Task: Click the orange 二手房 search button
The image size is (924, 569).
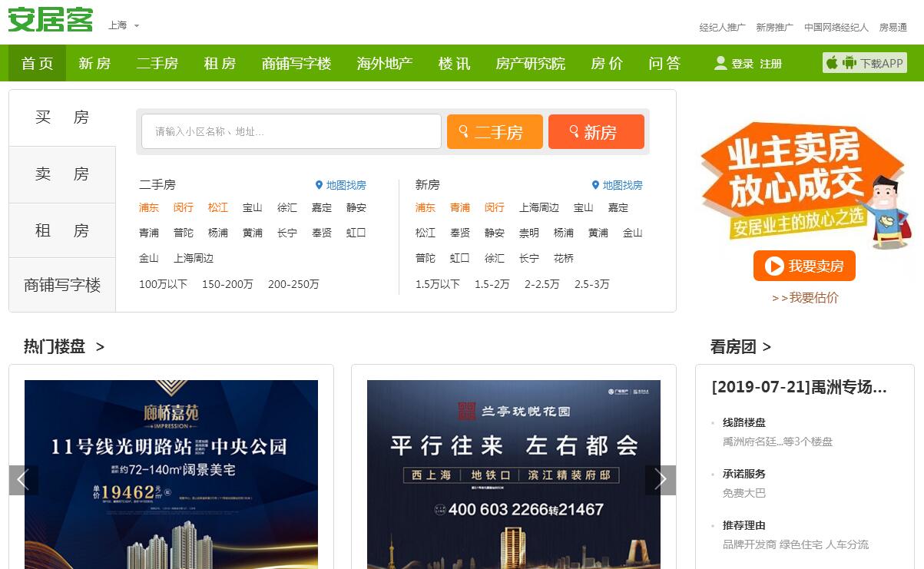Action: pyautogui.click(x=495, y=132)
